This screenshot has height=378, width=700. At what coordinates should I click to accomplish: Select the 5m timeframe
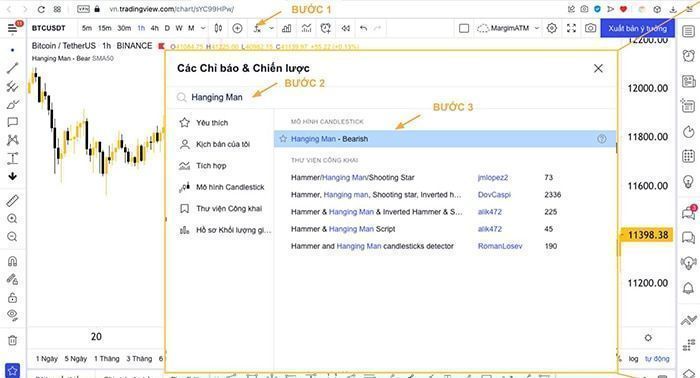click(87, 28)
